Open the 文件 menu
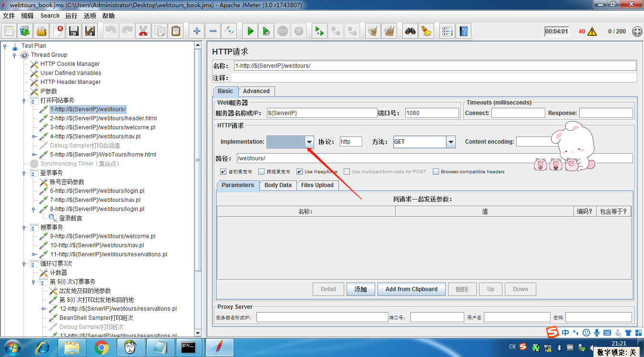644x357 pixels. pos(9,16)
